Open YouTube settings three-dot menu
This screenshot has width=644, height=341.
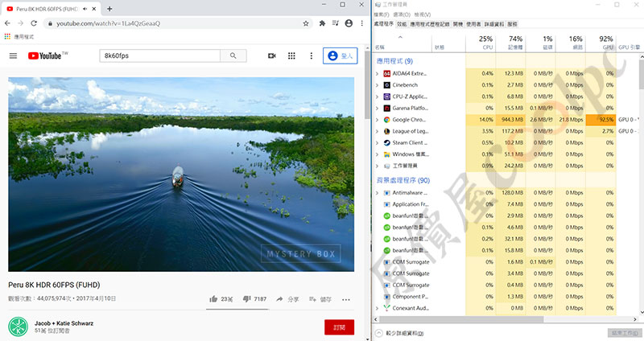312,55
